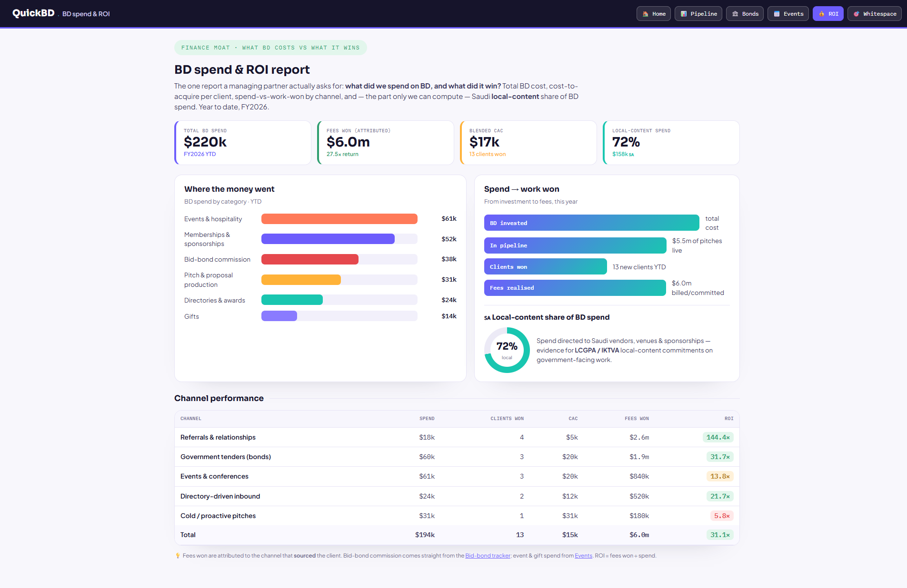This screenshot has height=588, width=907.
Task: Click the Bonds bank icon
Action: [735, 14]
